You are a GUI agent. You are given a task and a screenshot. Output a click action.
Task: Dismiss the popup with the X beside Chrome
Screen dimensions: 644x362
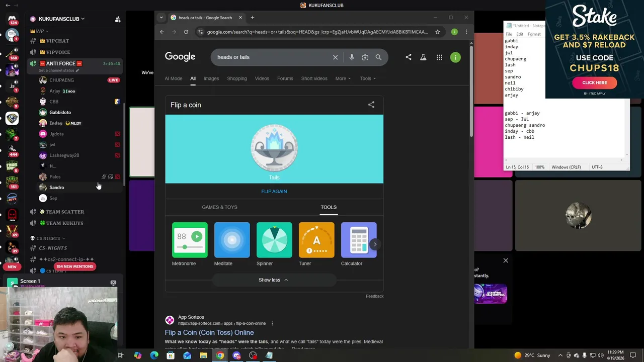pos(506,260)
